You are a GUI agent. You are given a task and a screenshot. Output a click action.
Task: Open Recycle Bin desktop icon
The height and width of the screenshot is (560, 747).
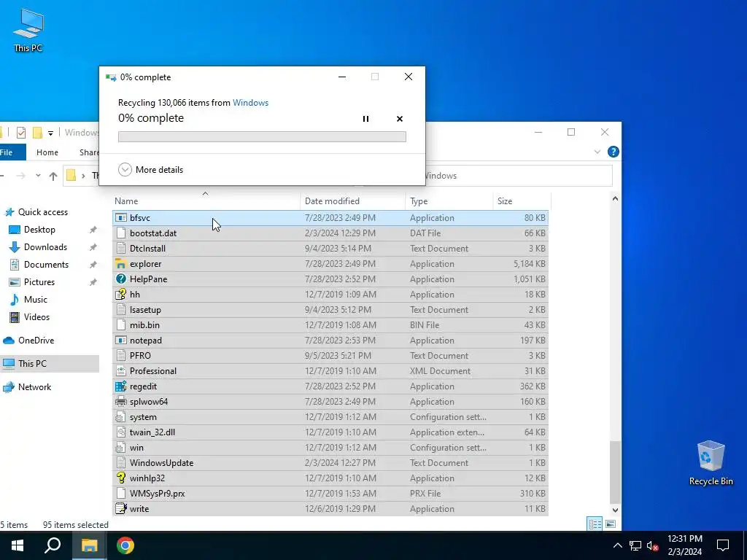(x=711, y=463)
